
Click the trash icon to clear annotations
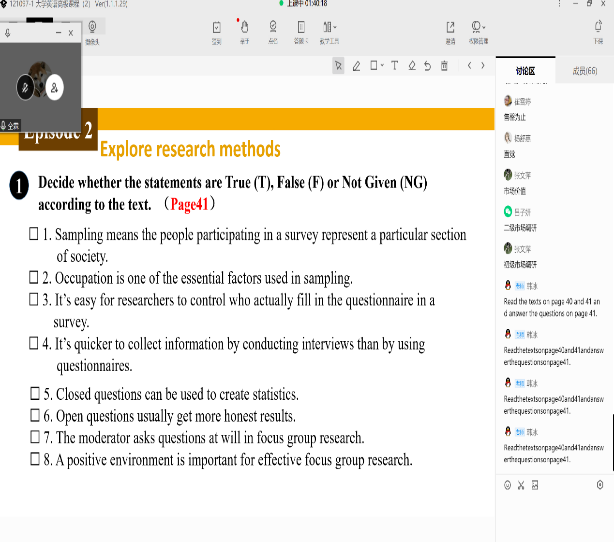[x=445, y=66]
